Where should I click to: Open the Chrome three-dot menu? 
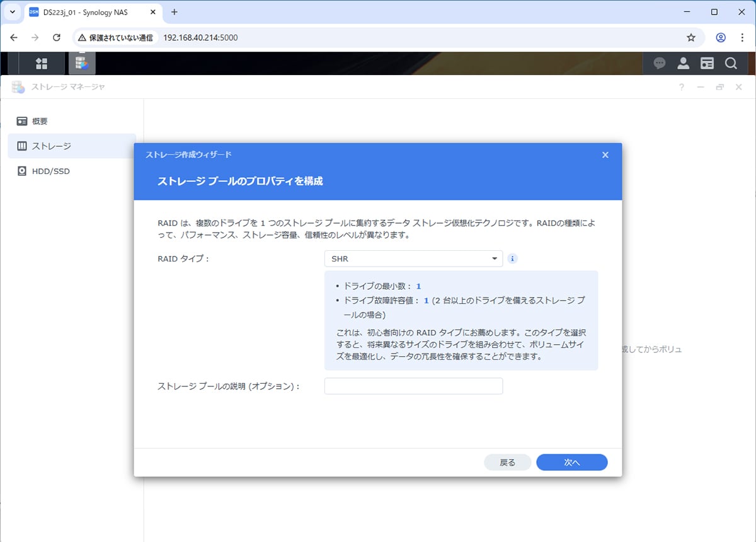(x=742, y=38)
